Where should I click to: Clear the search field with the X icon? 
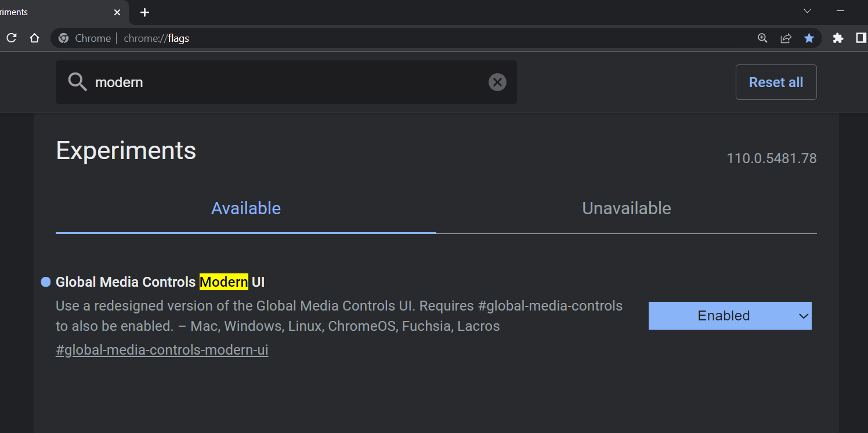point(497,82)
